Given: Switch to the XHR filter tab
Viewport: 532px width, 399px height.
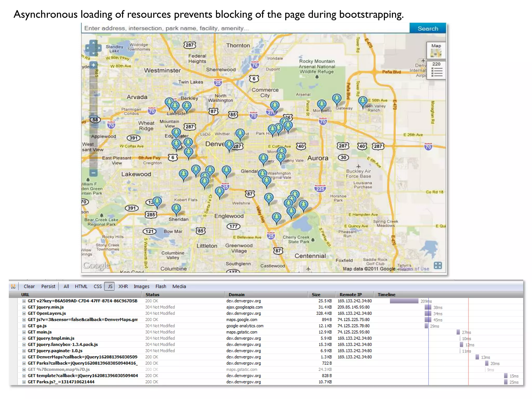Looking at the screenshot, I should point(123,286).
